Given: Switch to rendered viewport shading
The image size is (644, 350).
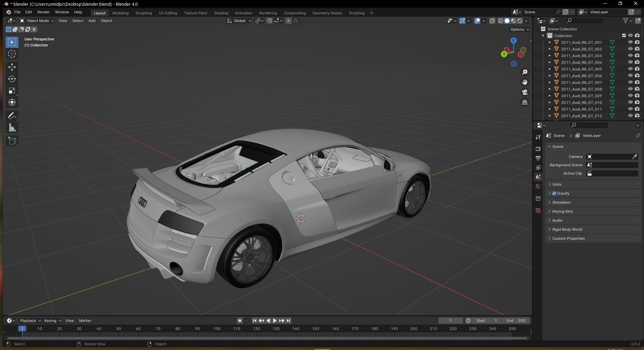Looking at the screenshot, I should tap(520, 21).
